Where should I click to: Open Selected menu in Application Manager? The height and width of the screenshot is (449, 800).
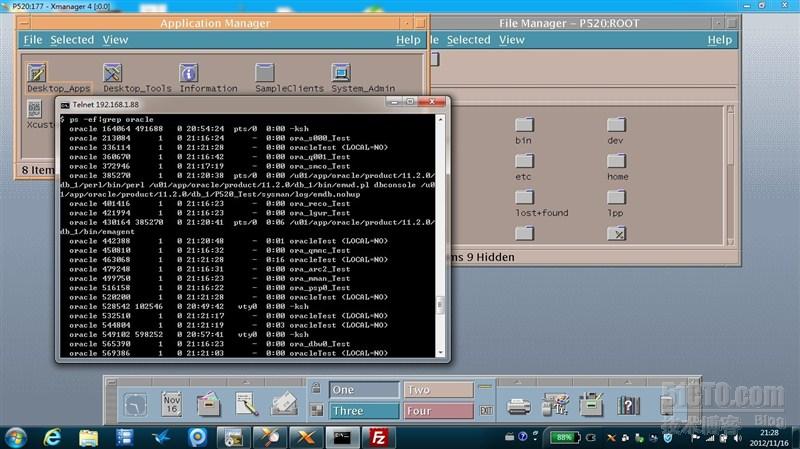pyautogui.click(x=72, y=40)
